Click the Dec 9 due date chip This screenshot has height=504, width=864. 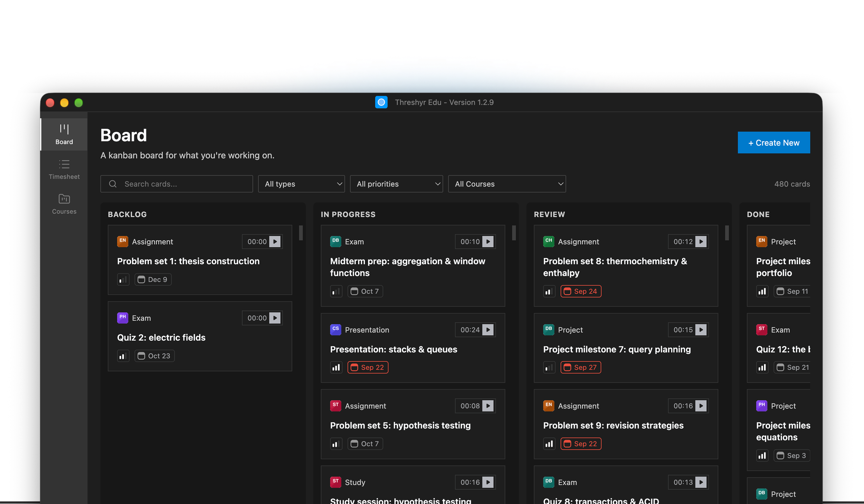coord(153,280)
